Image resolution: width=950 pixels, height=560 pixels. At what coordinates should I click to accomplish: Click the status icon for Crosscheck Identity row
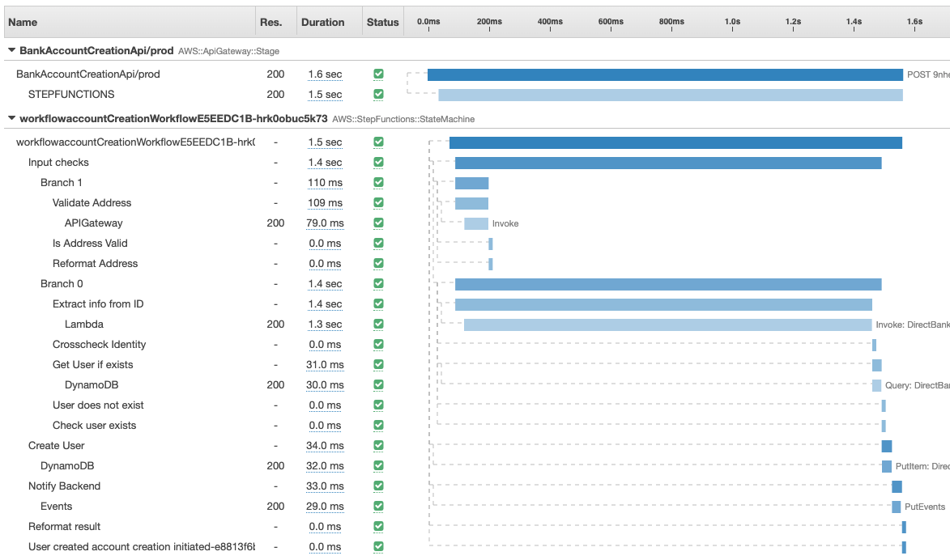(378, 344)
